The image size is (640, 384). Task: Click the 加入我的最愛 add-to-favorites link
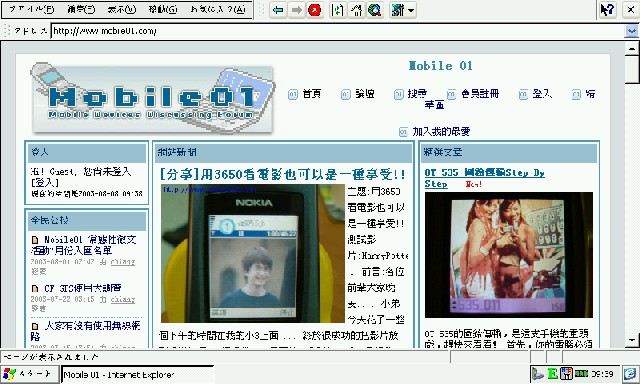(441, 131)
